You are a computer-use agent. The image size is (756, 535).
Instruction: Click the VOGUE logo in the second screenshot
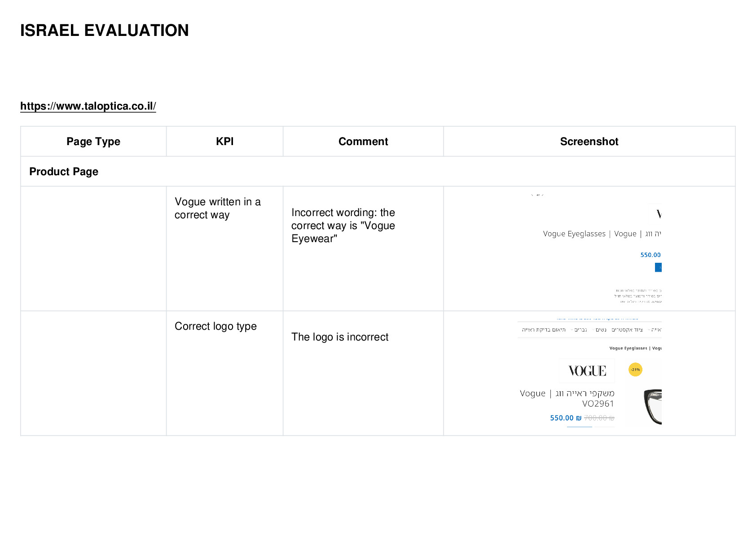pyautogui.click(x=587, y=371)
